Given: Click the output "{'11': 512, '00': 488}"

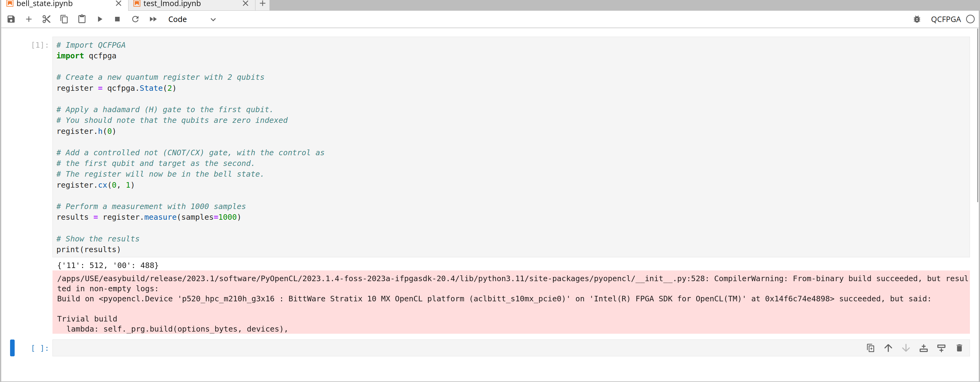Looking at the screenshot, I should tap(108, 265).
